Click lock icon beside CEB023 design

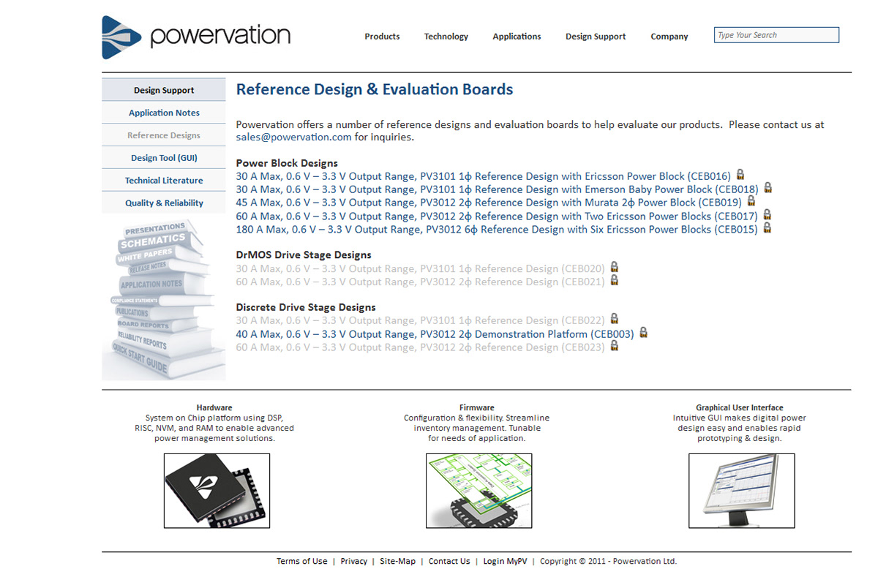615,346
